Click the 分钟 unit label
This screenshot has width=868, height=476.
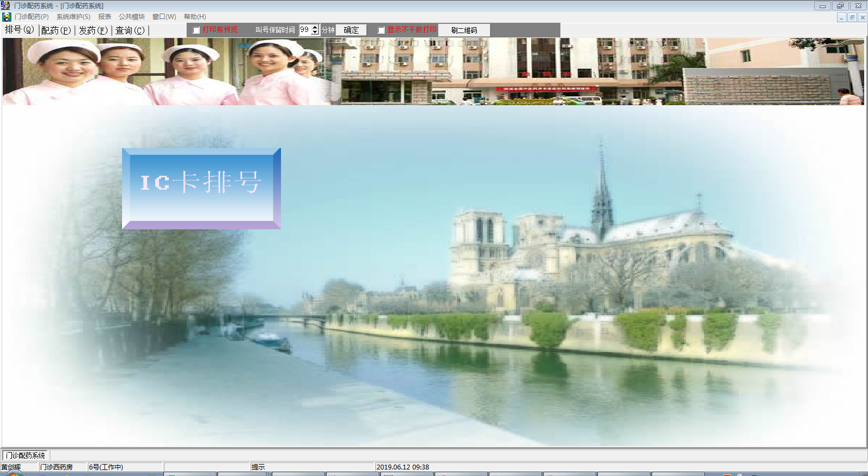(x=328, y=30)
